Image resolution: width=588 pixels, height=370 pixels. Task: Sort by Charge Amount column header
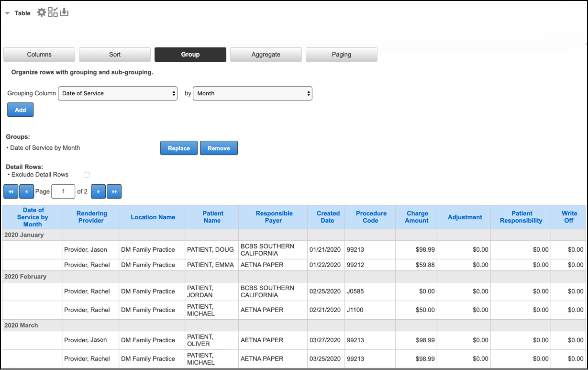point(417,217)
